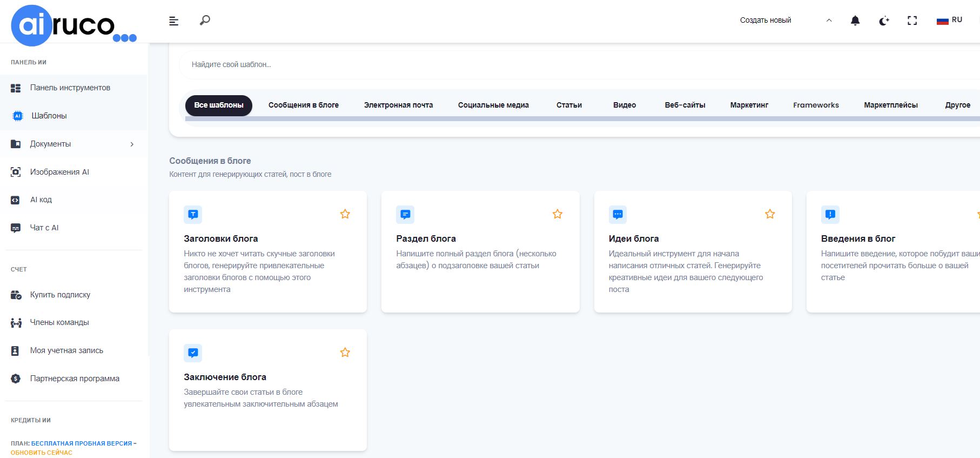Switch to Социальные медиа tab
This screenshot has width=980, height=458.
(493, 105)
